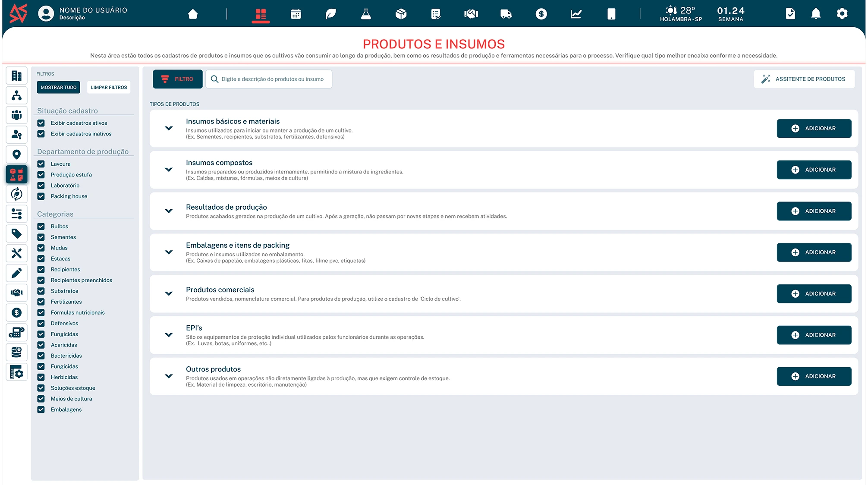Click the home icon in top navigation
868x485 pixels.
(x=193, y=14)
